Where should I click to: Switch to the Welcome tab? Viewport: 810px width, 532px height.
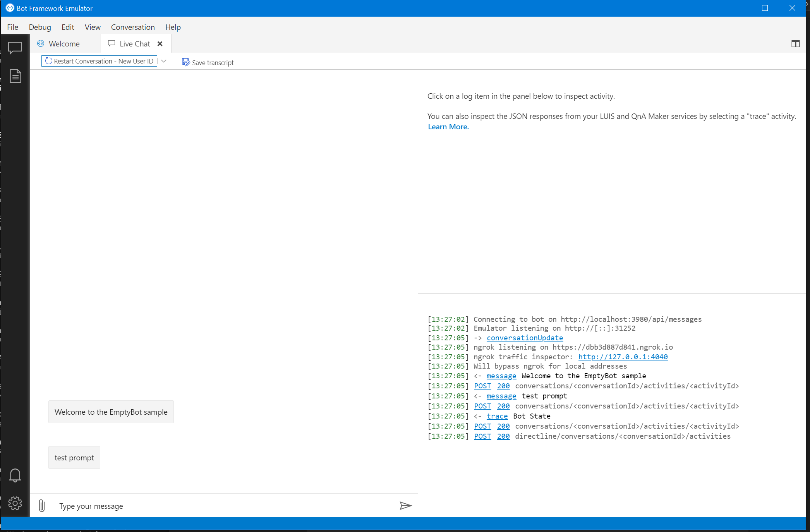tap(64, 44)
